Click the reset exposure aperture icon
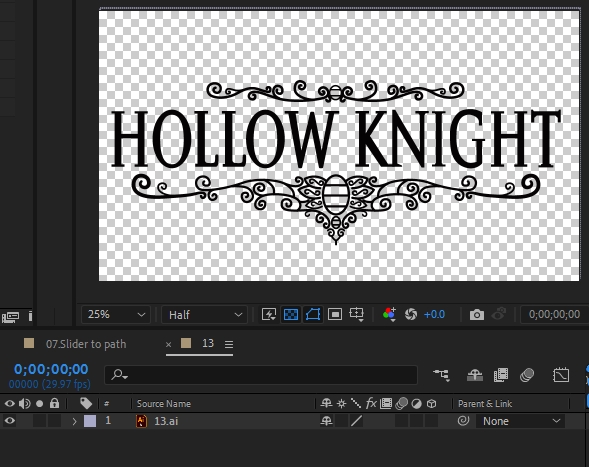The width and height of the screenshot is (589, 467). (411, 314)
